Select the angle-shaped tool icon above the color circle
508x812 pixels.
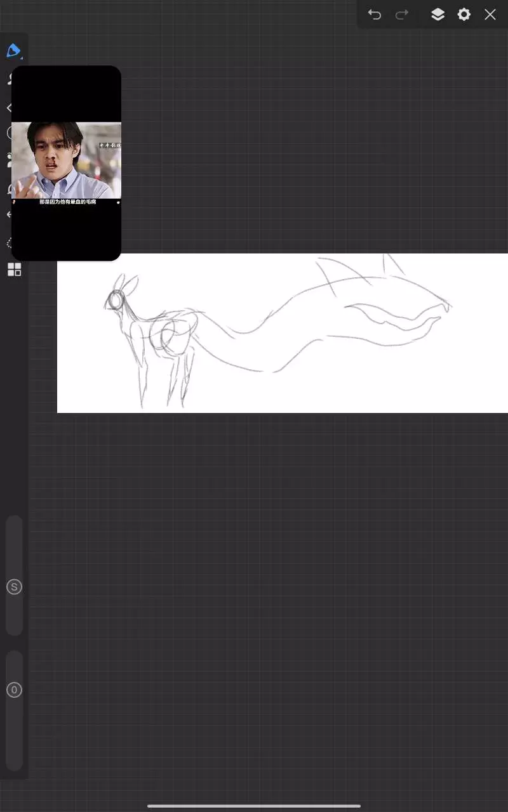click(x=8, y=108)
